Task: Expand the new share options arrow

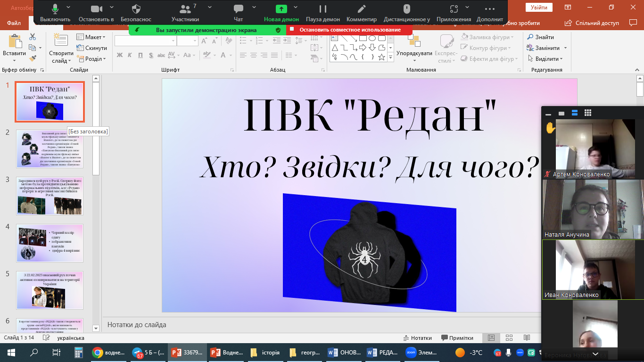Action: tap(296, 8)
